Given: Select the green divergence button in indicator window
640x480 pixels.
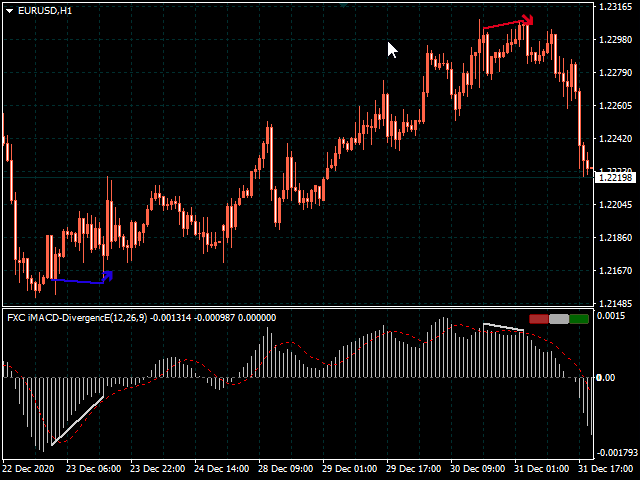Looking at the screenshot, I should pyautogui.click(x=579, y=319).
